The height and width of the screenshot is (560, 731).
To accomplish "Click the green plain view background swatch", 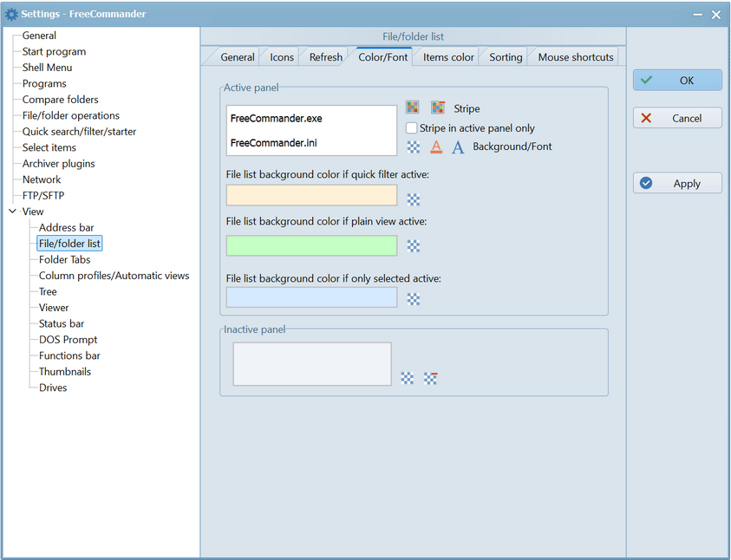I will click(x=311, y=246).
